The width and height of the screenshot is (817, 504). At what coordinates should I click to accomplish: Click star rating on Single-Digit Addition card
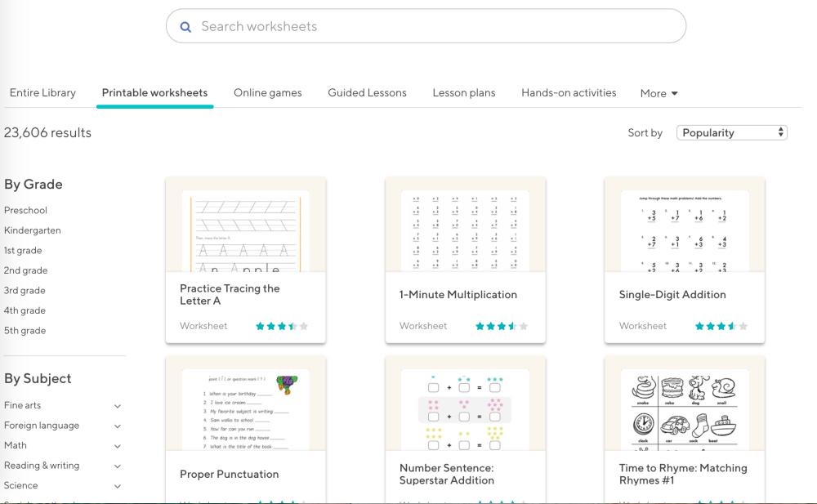(x=721, y=326)
